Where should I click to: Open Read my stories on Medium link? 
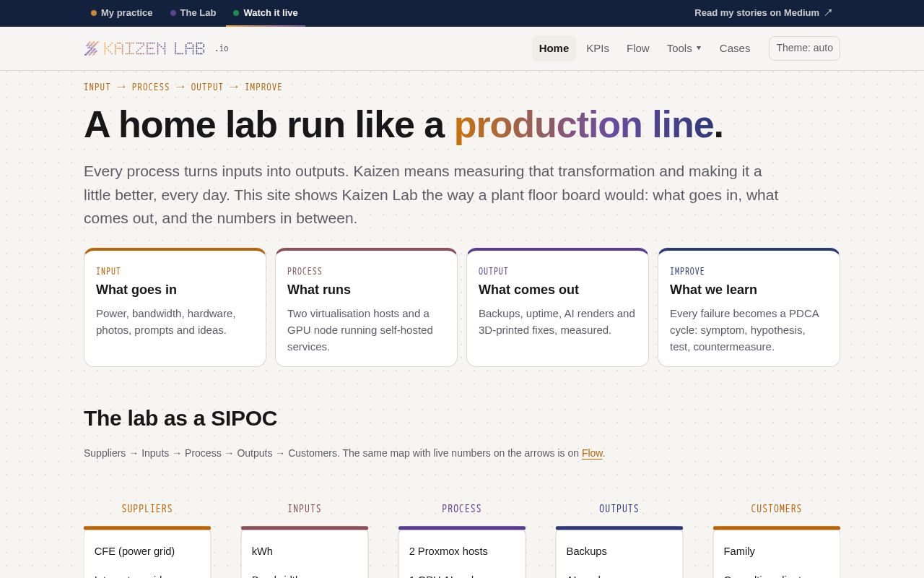point(763,12)
